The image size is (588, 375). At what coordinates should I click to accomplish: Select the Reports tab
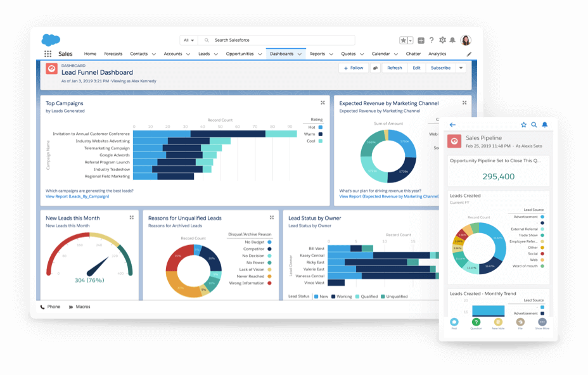[x=317, y=54]
